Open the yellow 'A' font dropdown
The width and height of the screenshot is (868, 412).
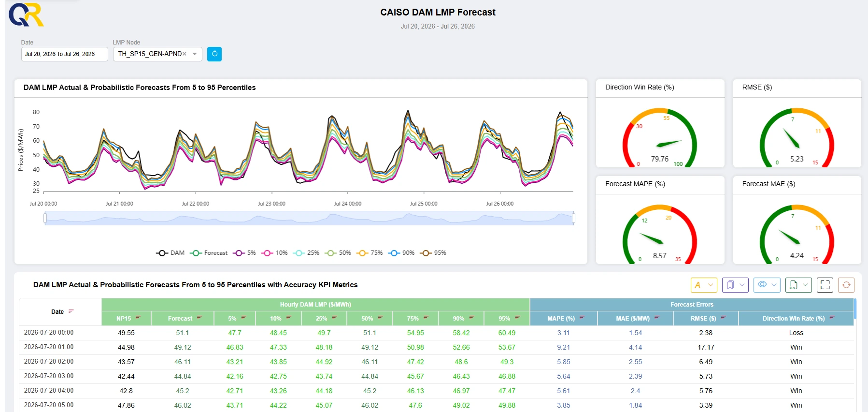[704, 285]
